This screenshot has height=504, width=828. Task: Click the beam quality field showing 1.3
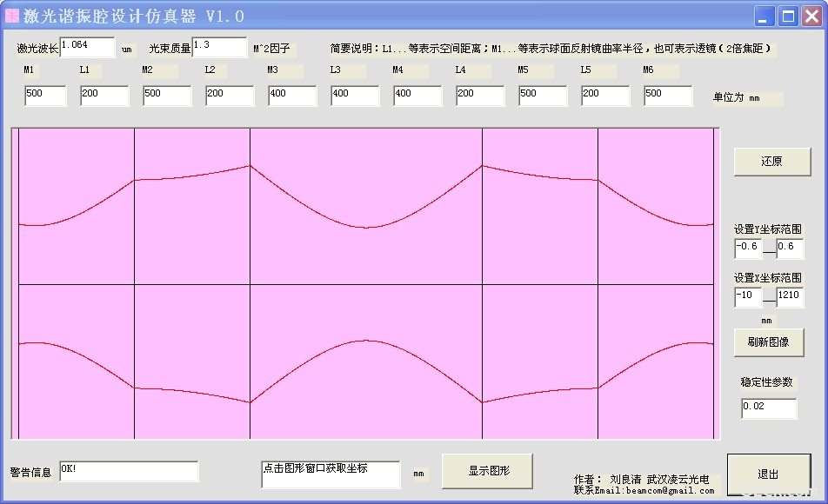219,47
